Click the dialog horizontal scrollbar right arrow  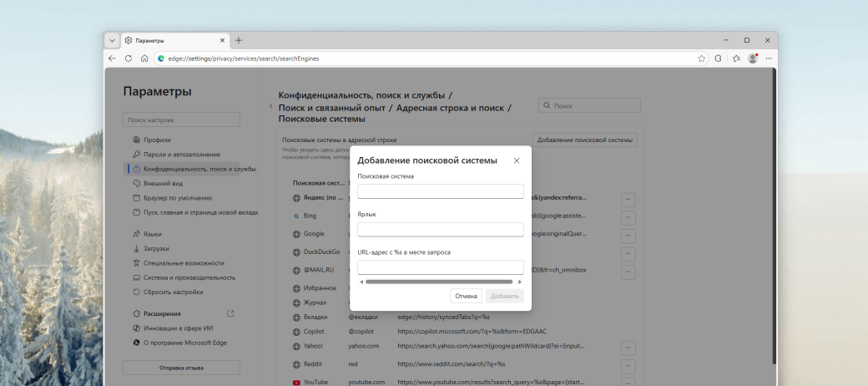click(x=520, y=282)
